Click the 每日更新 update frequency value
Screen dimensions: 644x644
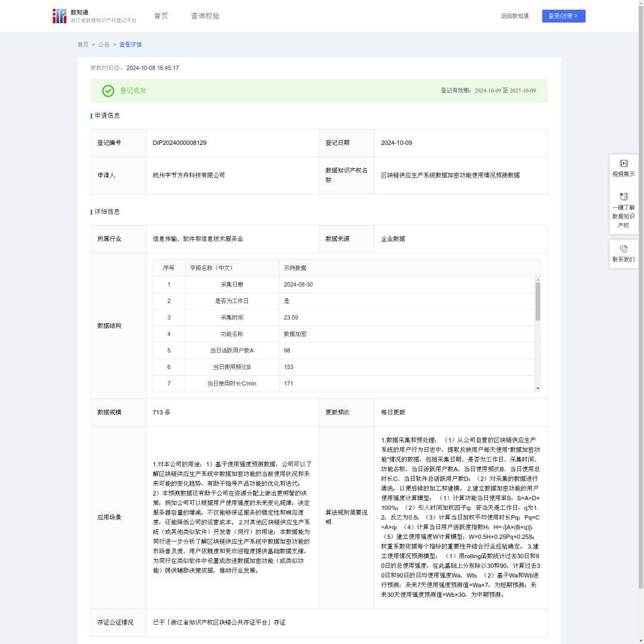pyautogui.click(x=392, y=412)
